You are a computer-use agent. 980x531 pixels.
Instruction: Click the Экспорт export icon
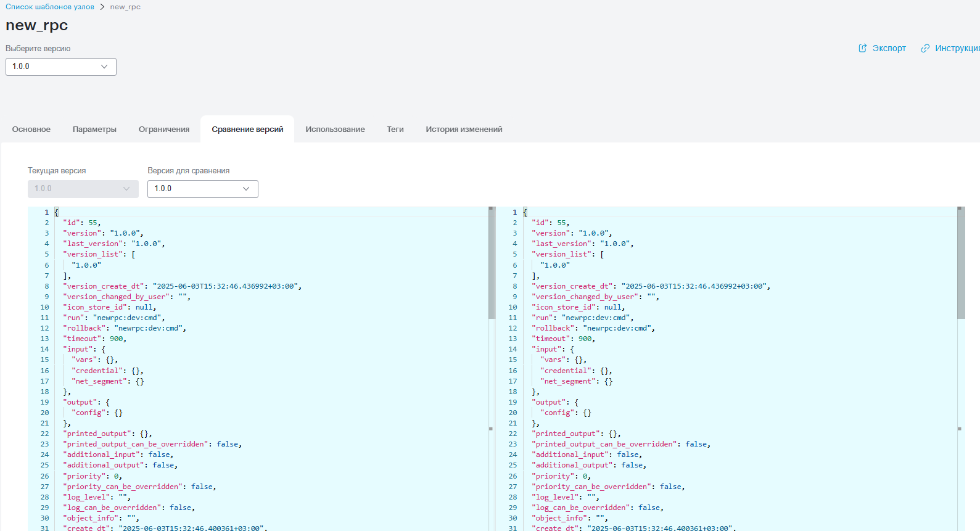[x=863, y=48]
